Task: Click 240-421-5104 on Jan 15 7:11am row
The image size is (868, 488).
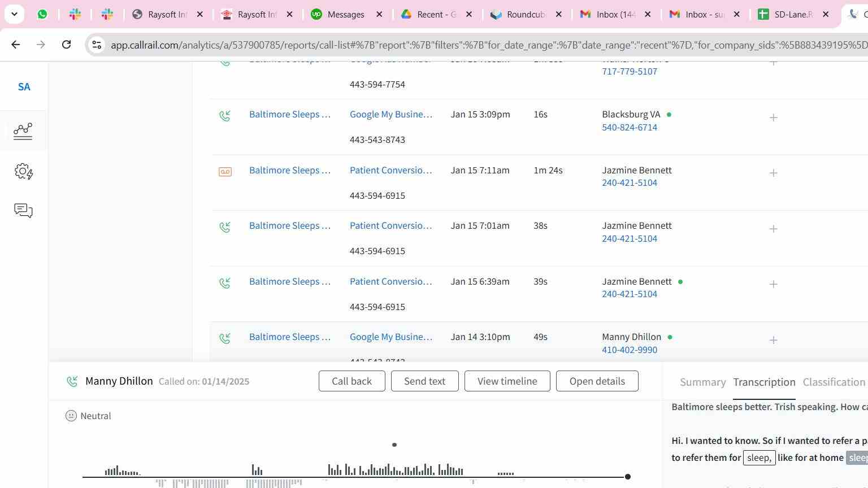Action: click(x=630, y=183)
